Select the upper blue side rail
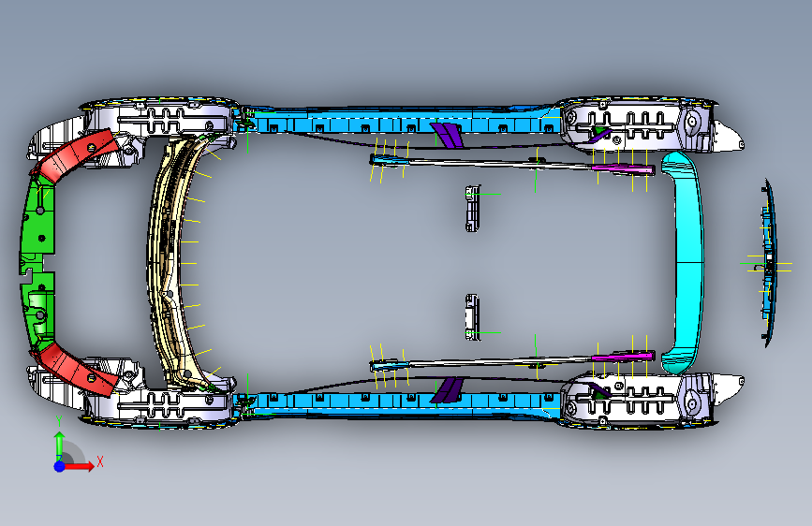This screenshot has width=812, height=526. coord(399,122)
